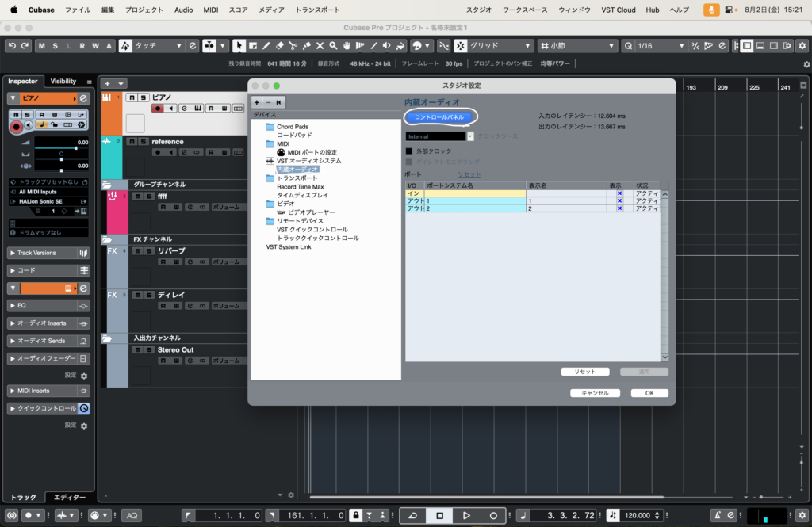Image resolution: width=812 pixels, height=527 pixels.
Task: Click the Quick Controls circular icon in Inspector
Action: pos(84,408)
